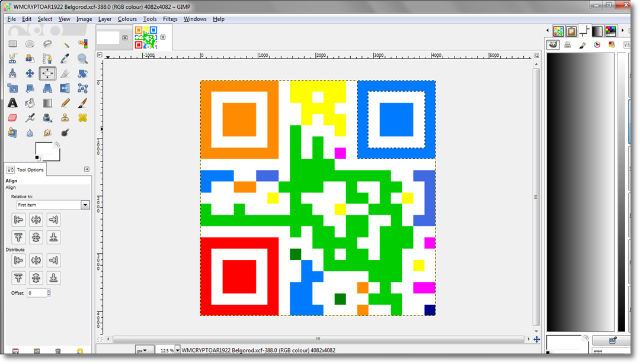Click the foreground/background colour swatch
640x364 pixels.
click(x=47, y=152)
